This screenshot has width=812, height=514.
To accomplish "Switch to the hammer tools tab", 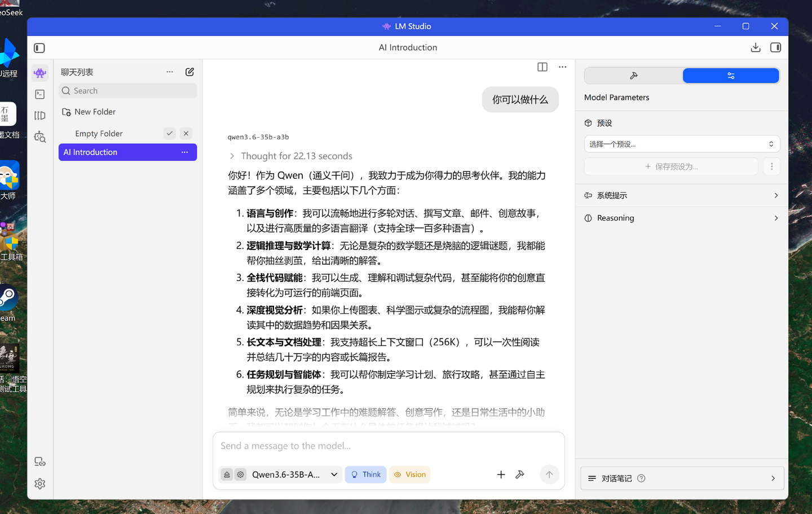I will (x=634, y=76).
